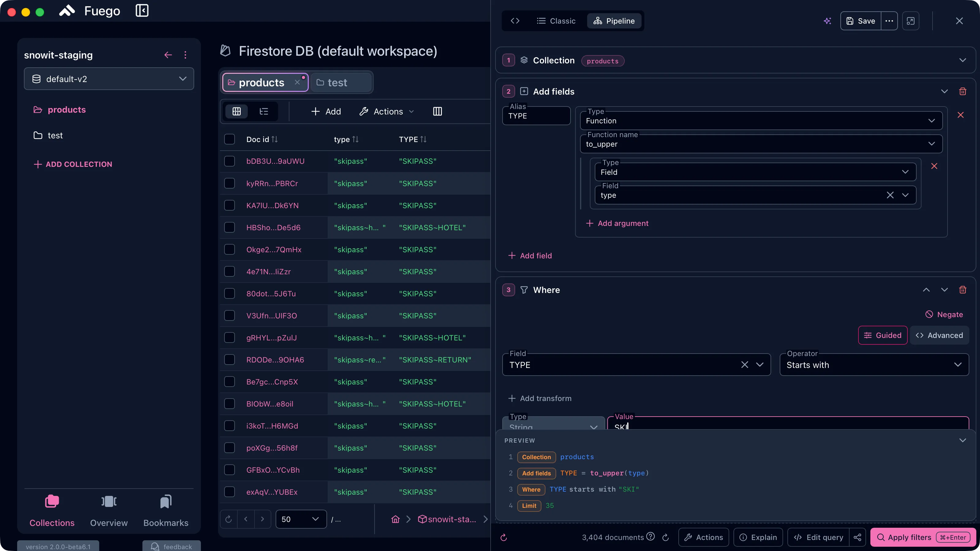Open the columns layout icon
This screenshot has height=551, width=980.
(438, 111)
